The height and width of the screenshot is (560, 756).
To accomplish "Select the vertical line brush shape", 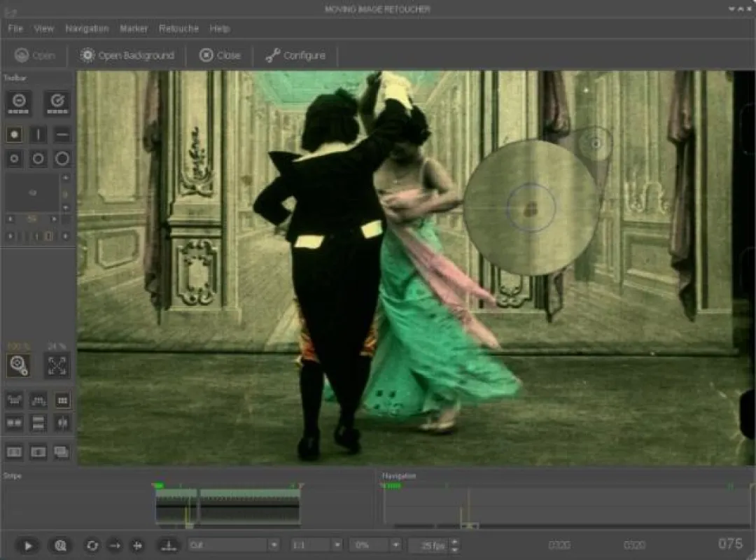I will click(38, 134).
